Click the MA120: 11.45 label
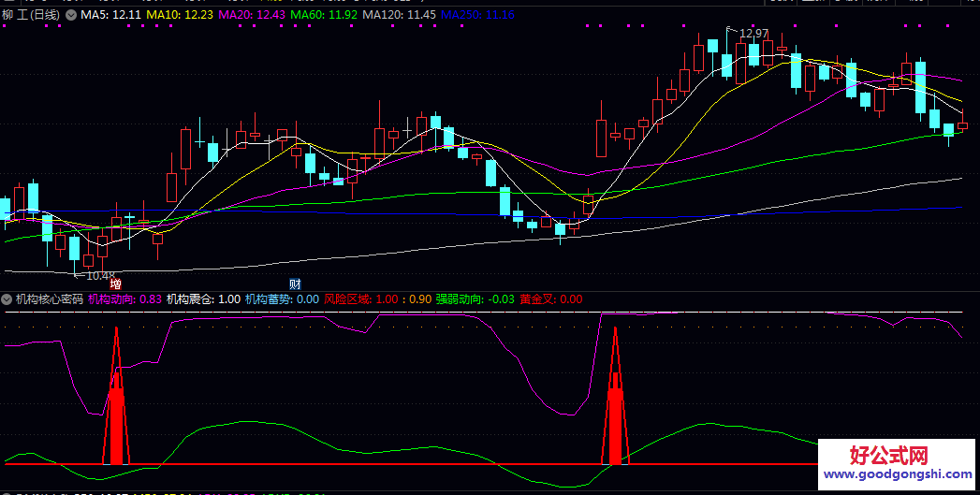This screenshot has width=980, height=495. pos(400,14)
